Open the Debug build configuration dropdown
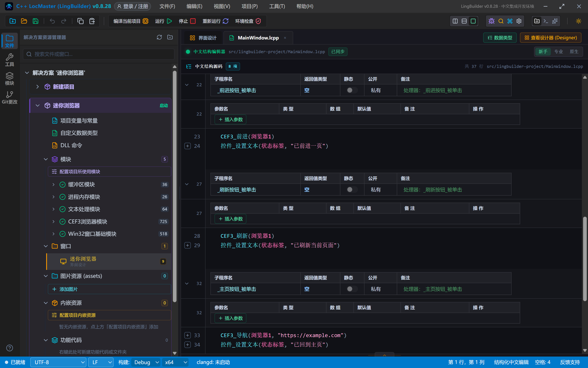 point(146,362)
